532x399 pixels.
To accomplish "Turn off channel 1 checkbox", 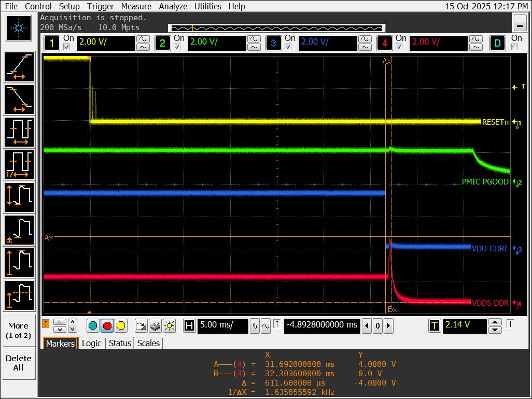I will click(67, 47).
